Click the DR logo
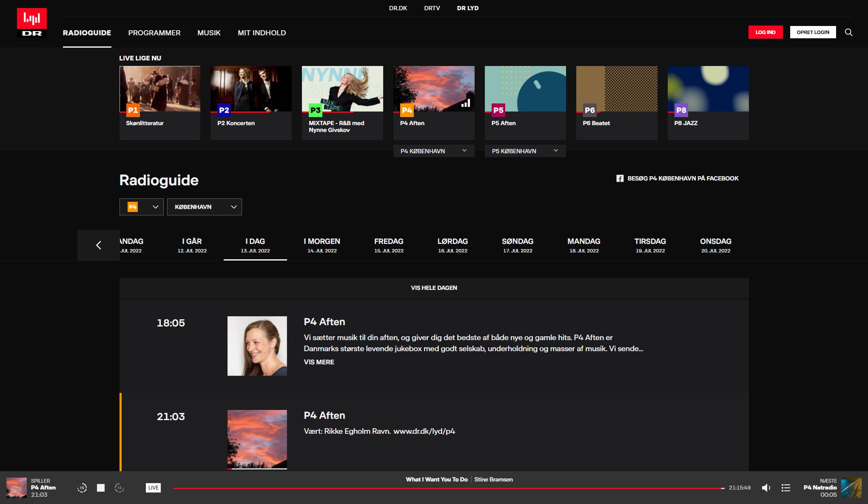 coord(32,23)
